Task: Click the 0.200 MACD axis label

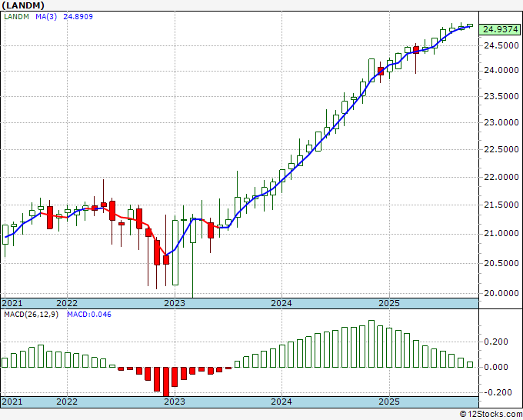Action: (x=495, y=342)
